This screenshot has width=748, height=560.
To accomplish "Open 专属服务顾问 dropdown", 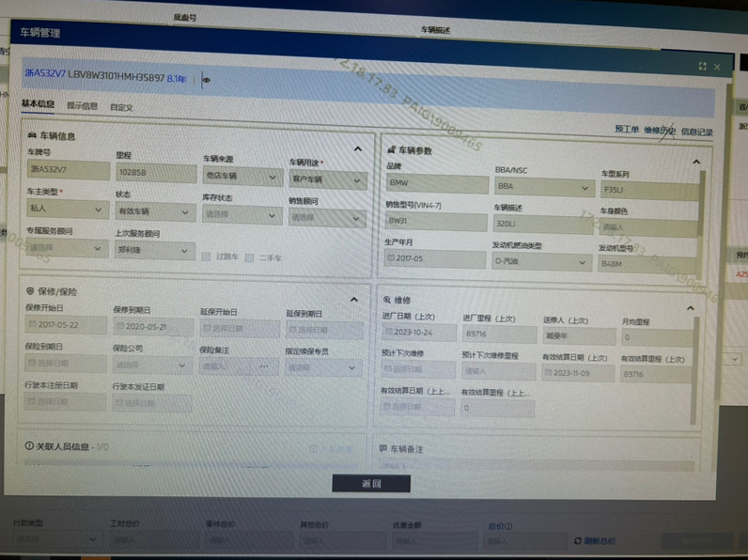I will [x=67, y=248].
